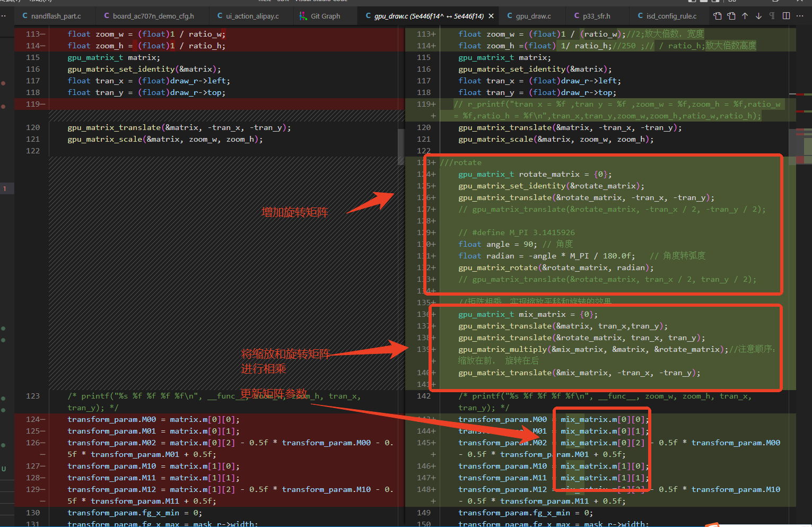Click the 'gpu_matrix_multiply(&mix_matrix, &matrix, &rotate_matrix);' line

(593, 349)
